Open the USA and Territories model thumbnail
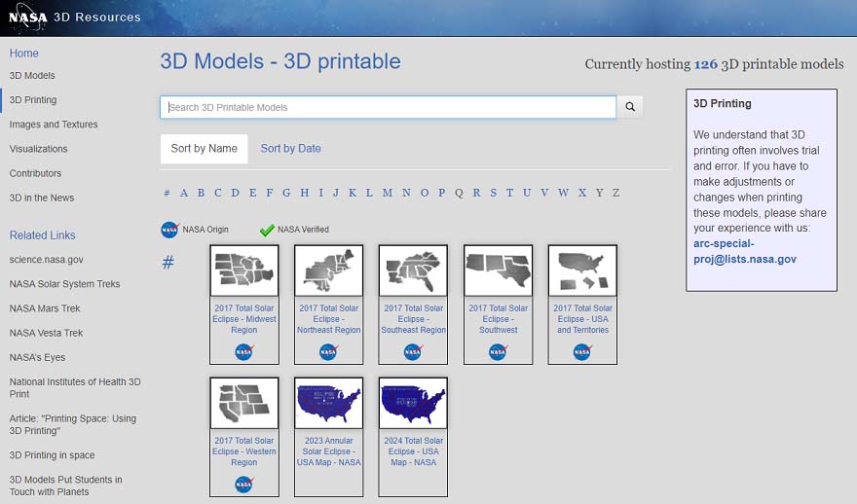This screenshot has height=504, width=857. pyautogui.click(x=582, y=270)
